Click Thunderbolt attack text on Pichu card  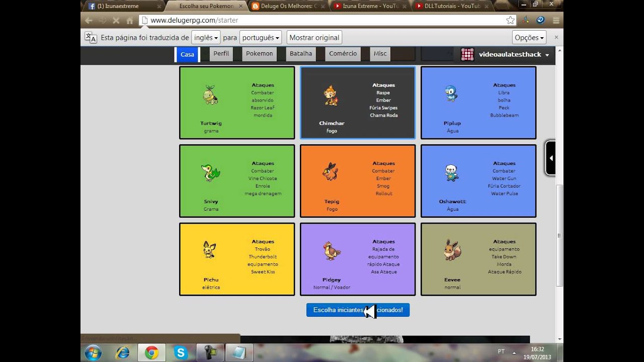[263, 256]
